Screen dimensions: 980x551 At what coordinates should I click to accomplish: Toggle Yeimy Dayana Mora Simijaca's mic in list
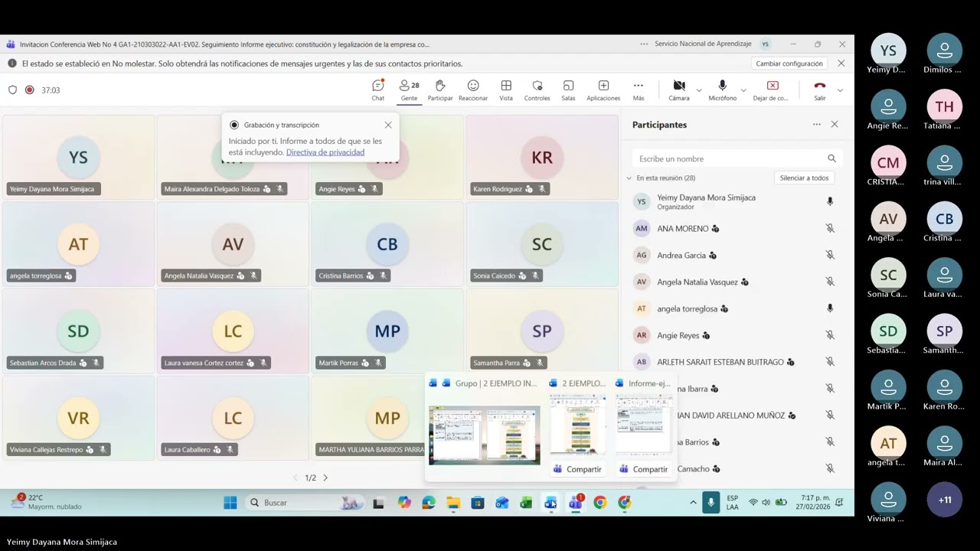coord(830,201)
